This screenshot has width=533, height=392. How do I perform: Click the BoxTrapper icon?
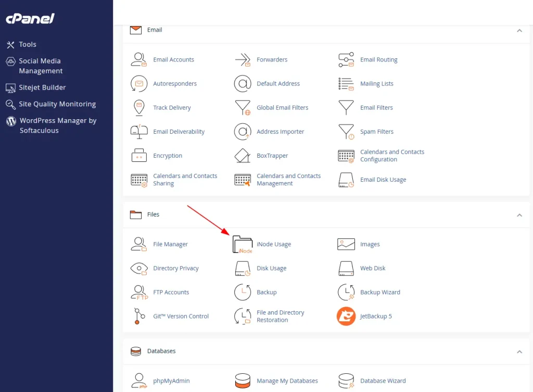tap(243, 155)
